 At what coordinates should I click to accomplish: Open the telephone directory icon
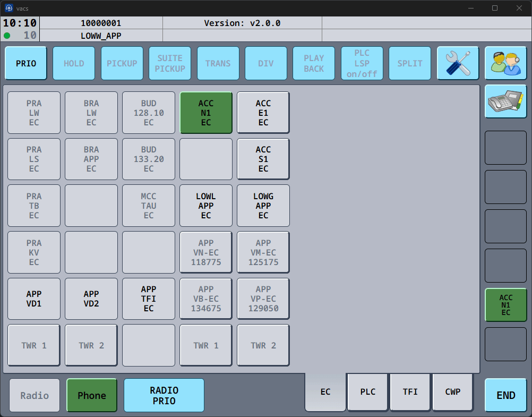[x=505, y=101]
